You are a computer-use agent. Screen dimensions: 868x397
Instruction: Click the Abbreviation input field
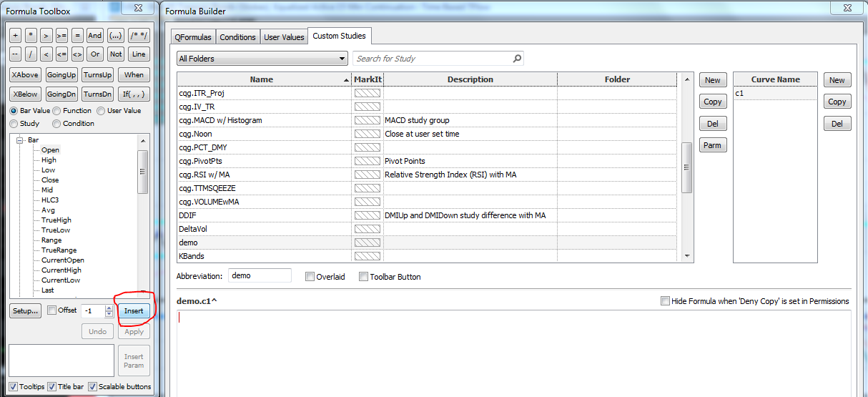260,275
